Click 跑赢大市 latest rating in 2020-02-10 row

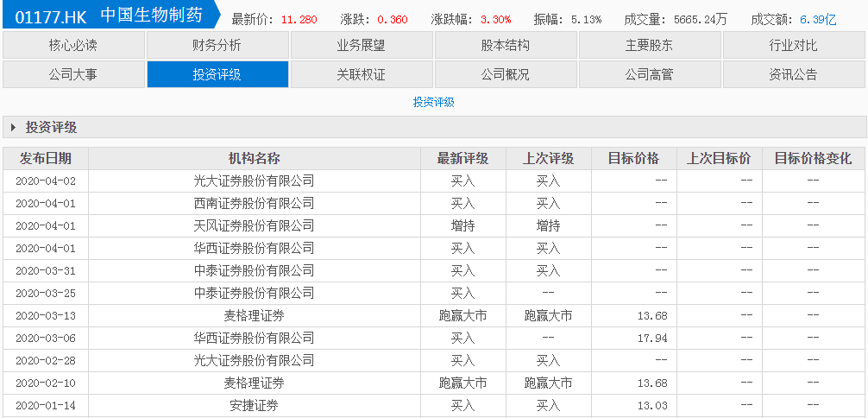coord(462,383)
